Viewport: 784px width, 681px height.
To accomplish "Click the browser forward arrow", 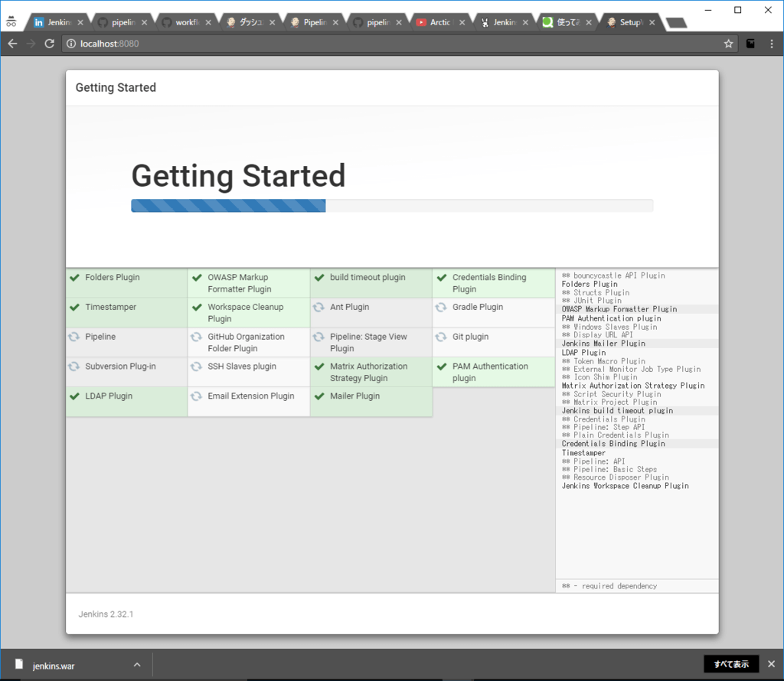I will [x=31, y=44].
